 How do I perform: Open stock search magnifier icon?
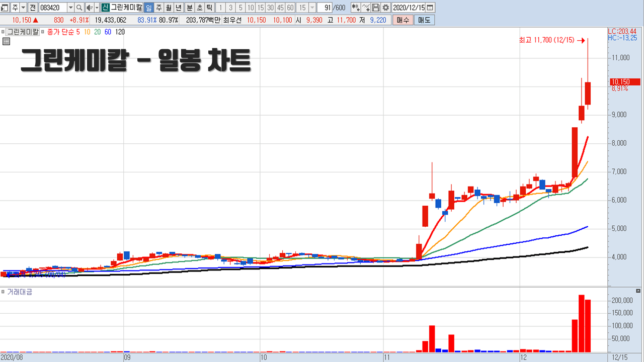coord(79,8)
